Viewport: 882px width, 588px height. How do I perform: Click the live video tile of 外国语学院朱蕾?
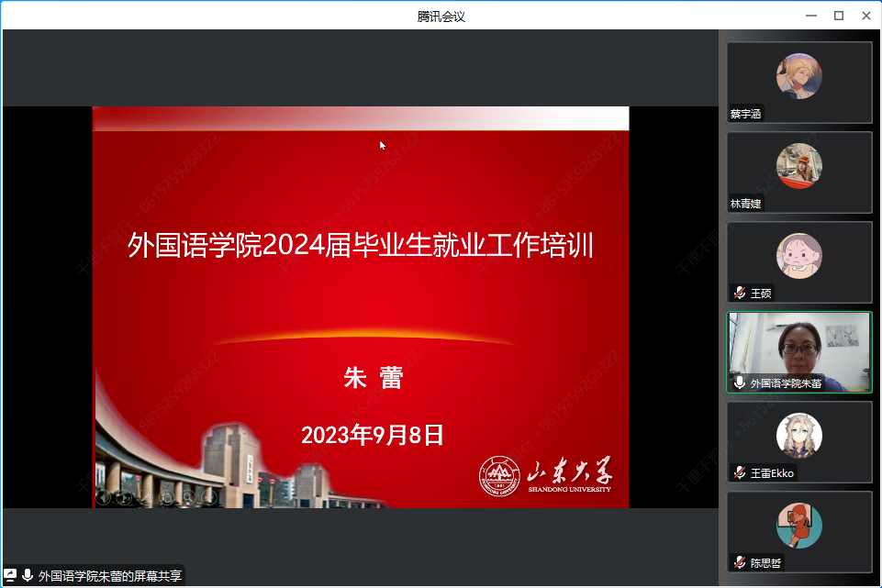(x=798, y=349)
